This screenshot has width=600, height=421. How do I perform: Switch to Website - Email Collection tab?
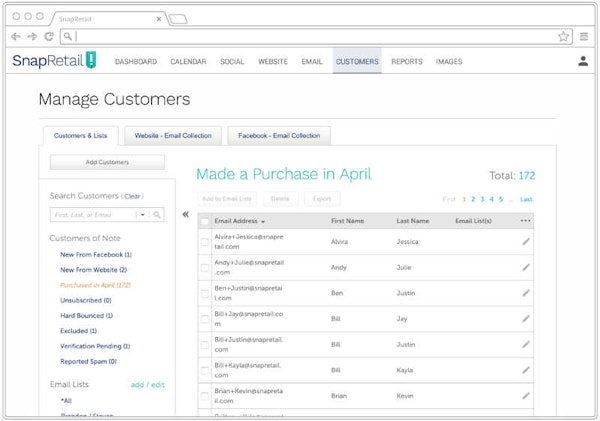pos(174,135)
